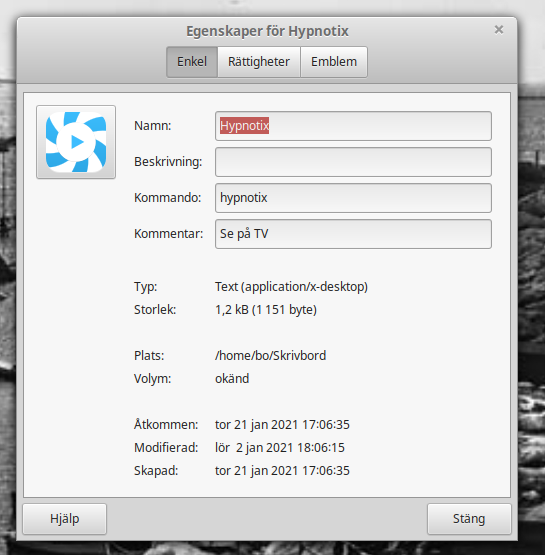Switch to the Rättigheter tab
The image size is (545, 555).
pyautogui.click(x=259, y=62)
